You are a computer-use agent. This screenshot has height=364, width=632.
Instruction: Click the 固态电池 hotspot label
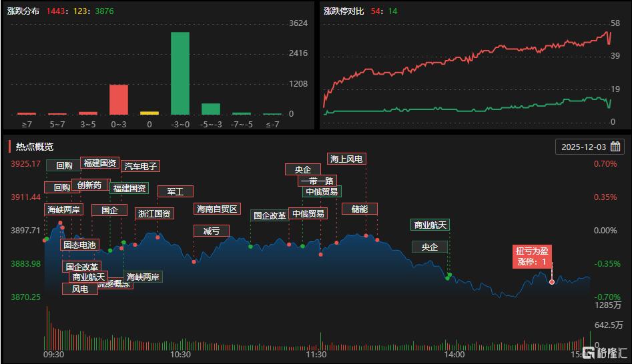click(79, 245)
